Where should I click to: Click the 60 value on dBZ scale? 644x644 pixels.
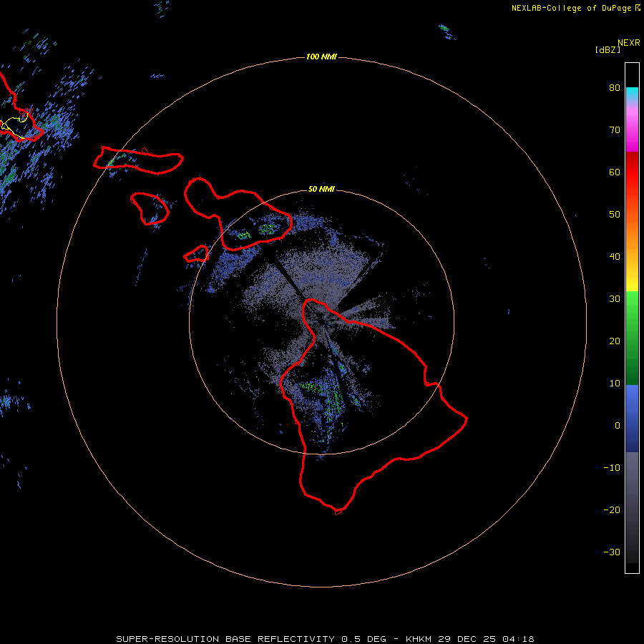click(x=615, y=172)
